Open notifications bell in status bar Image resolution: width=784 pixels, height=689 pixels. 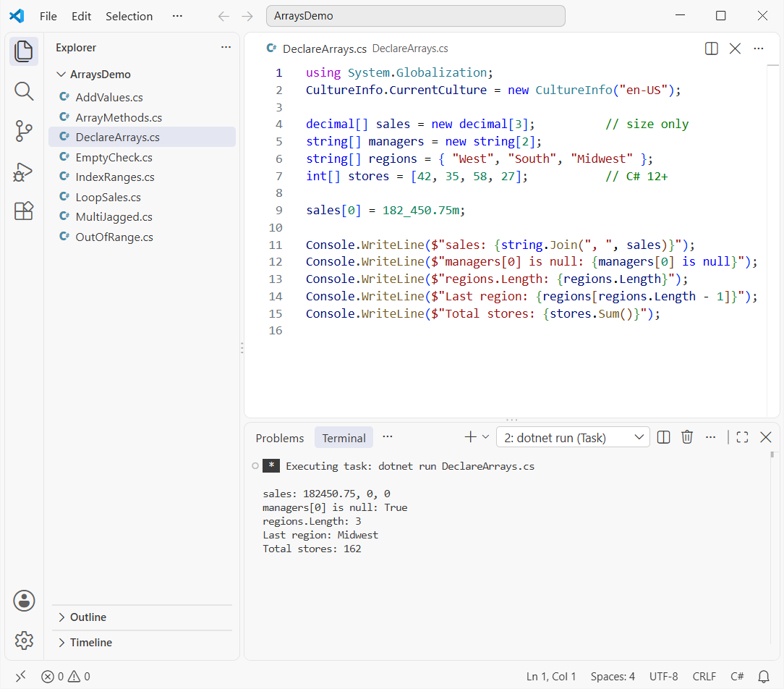point(764,677)
